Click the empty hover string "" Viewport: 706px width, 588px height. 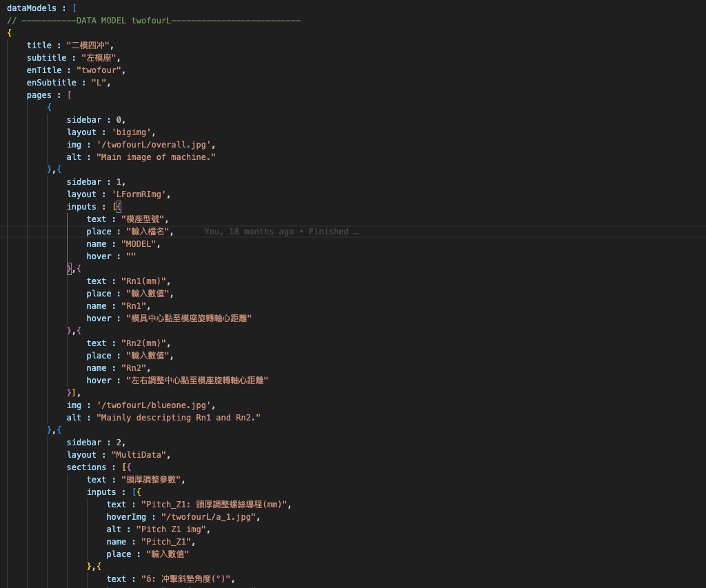coord(131,256)
